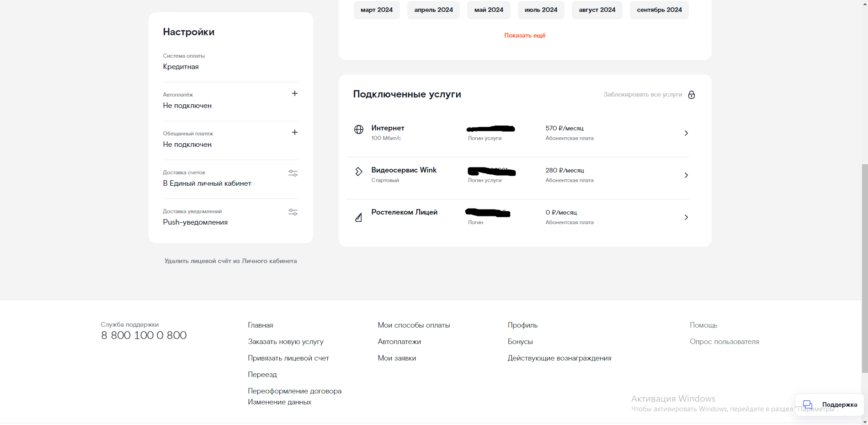Click the Стартовый tariff label

point(385,180)
